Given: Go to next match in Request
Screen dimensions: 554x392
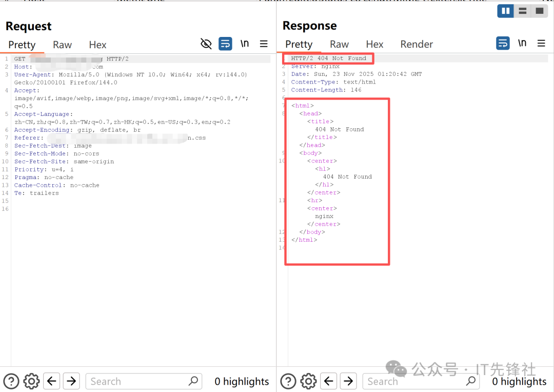Looking at the screenshot, I should (x=71, y=381).
